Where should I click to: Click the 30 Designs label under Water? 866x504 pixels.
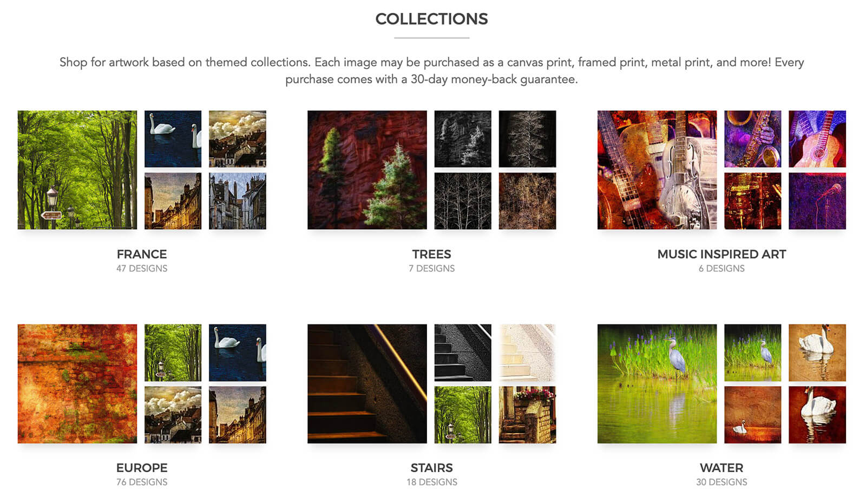click(721, 482)
